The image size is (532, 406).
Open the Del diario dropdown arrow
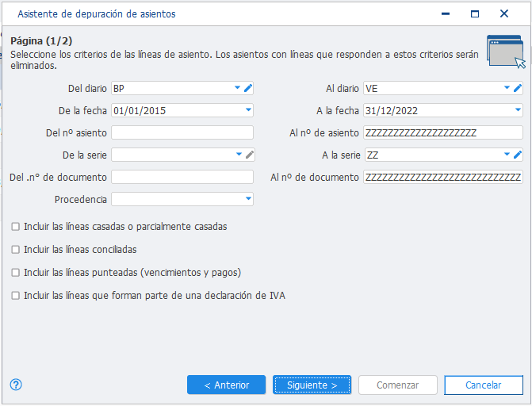coord(238,88)
